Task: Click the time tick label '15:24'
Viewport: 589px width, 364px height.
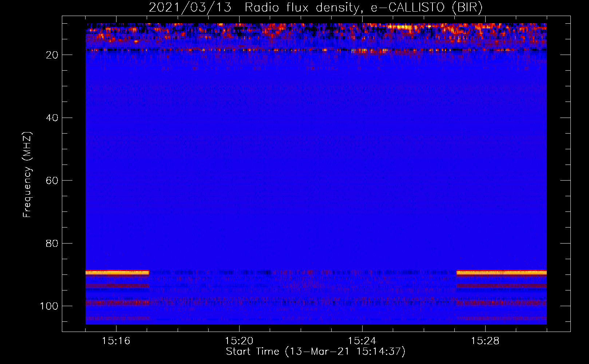Action: pyautogui.click(x=362, y=341)
